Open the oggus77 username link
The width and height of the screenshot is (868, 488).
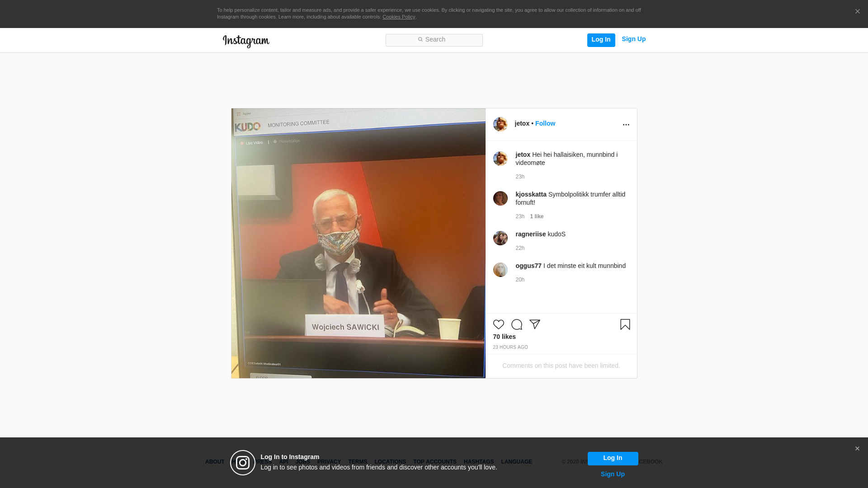click(x=528, y=266)
